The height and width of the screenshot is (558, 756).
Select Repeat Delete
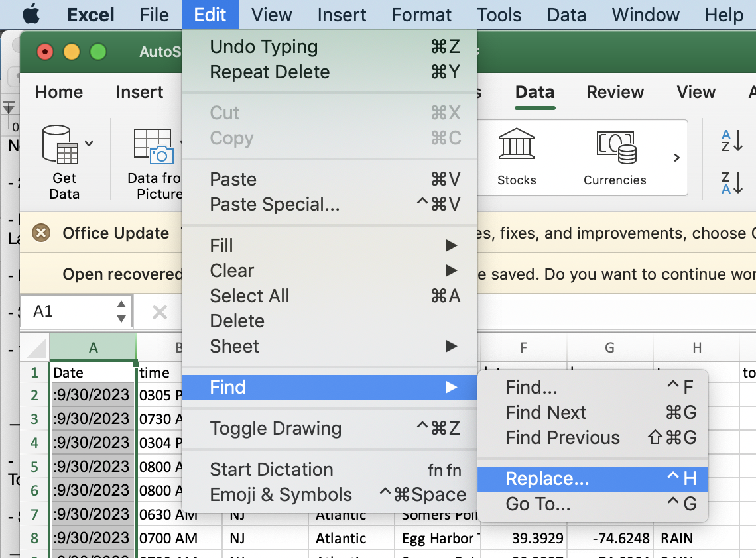click(x=330, y=72)
